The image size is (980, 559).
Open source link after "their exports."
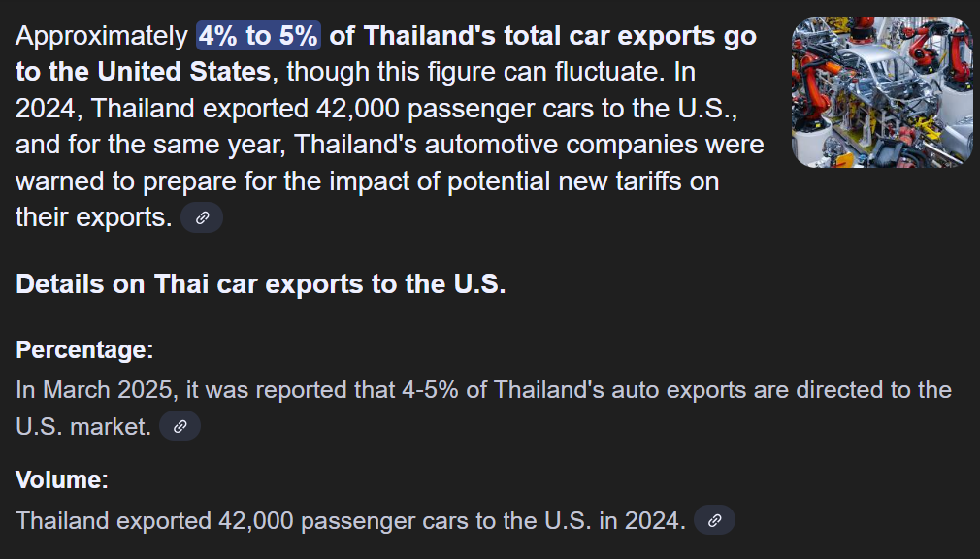(202, 217)
